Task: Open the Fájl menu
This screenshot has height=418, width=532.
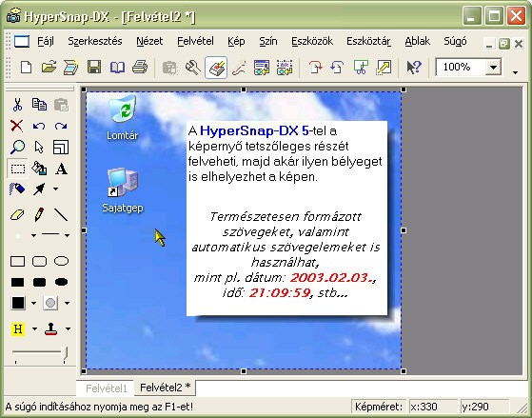Action: click(x=46, y=42)
